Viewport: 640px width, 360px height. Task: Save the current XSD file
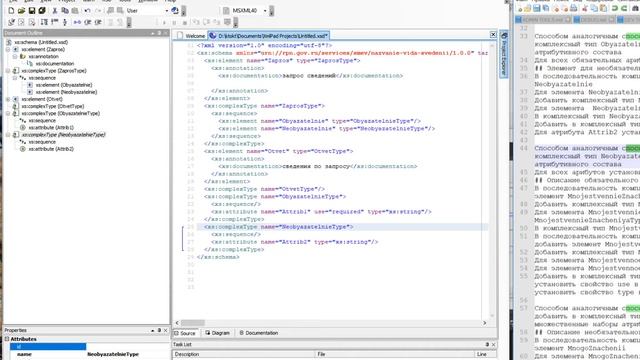(32, 11)
